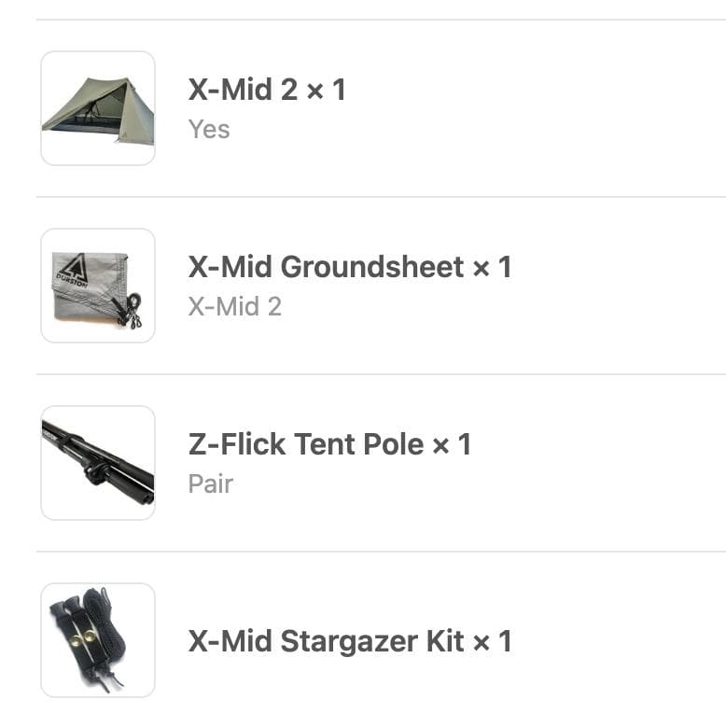Select the Z-Flick Tent Pole thumbnail

click(98, 463)
